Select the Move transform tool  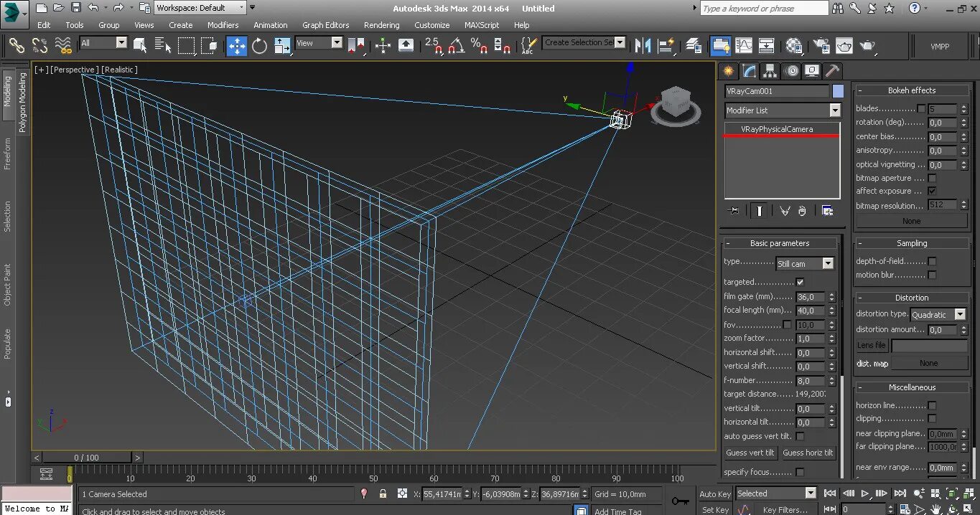click(x=237, y=46)
